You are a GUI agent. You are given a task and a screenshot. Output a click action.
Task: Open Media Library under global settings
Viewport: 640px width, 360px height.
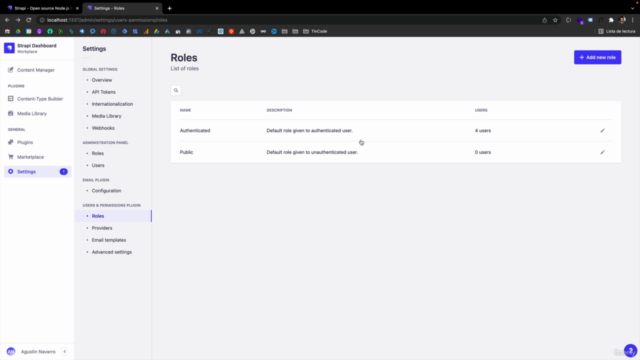click(x=107, y=116)
